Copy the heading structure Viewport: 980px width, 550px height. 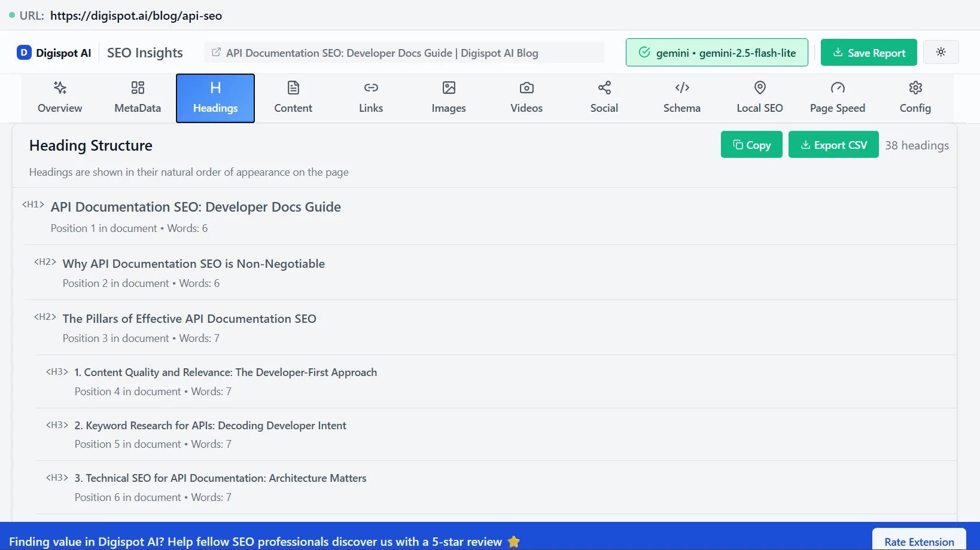click(x=751, y=144)
